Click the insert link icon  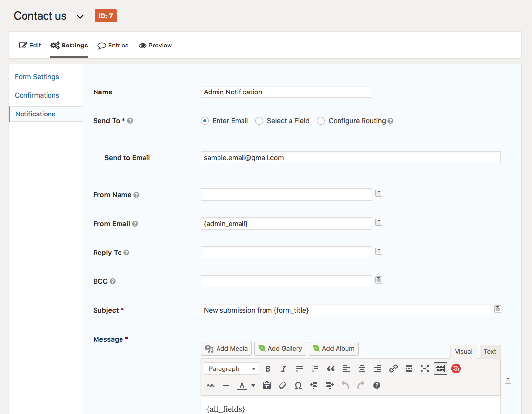(x=393, y=369)
